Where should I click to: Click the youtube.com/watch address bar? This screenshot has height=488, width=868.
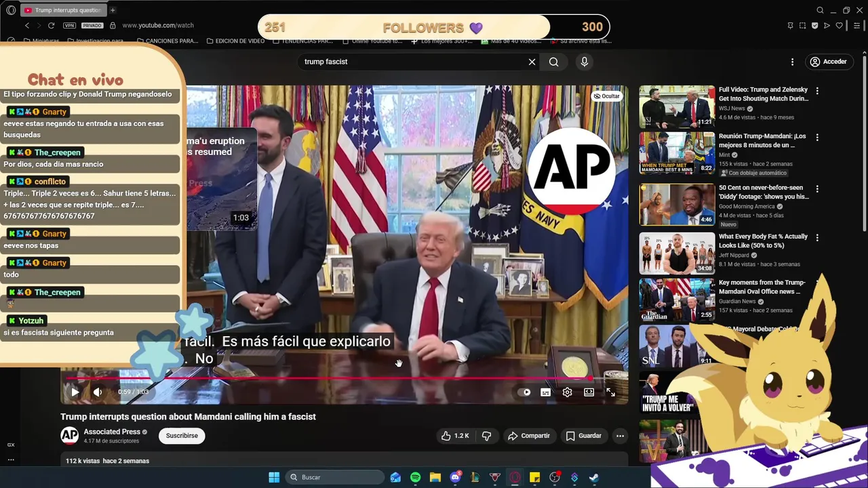click(158, 25)
